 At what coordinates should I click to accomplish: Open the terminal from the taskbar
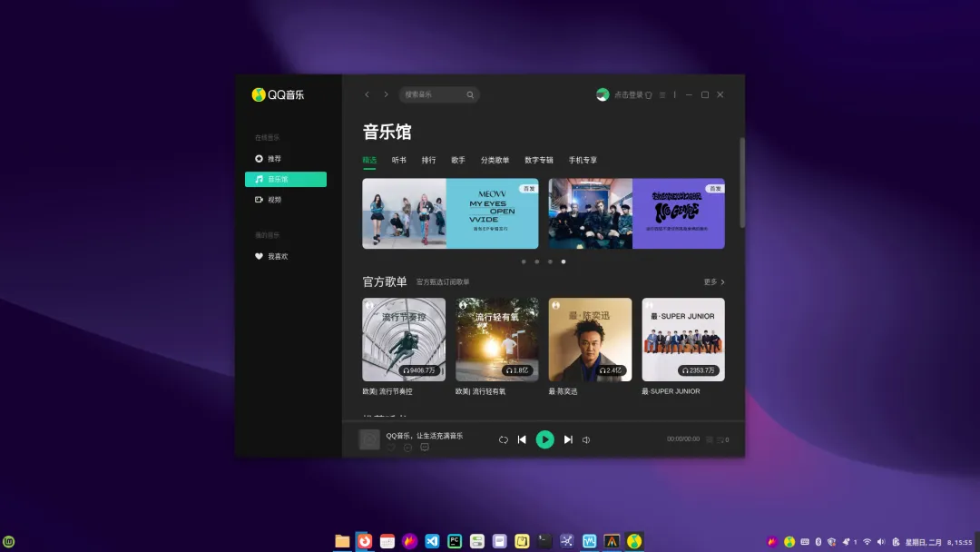pos(544,541)
